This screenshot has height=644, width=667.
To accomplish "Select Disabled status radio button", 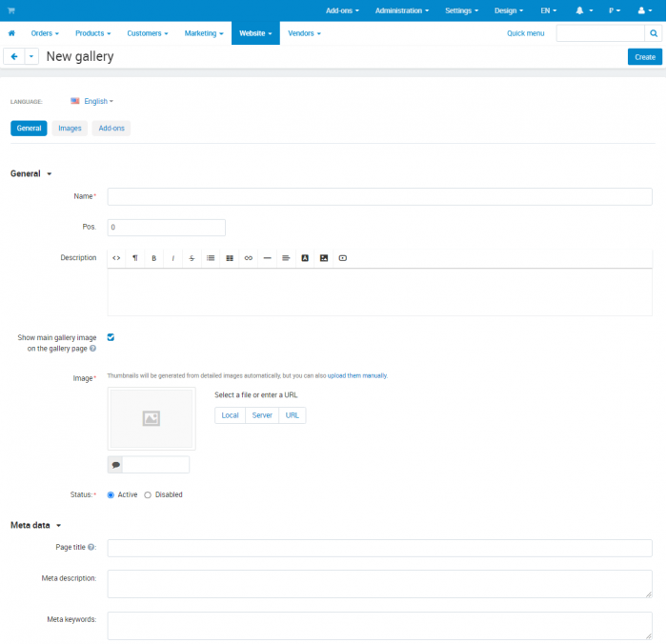I will [x=148, y=495].
